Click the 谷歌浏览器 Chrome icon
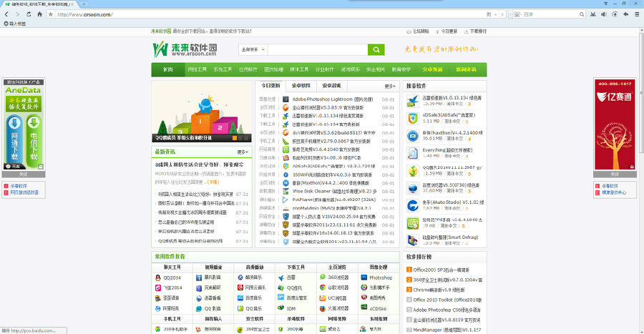This screenshot has height=334, width=644. (x=323, y=288)
